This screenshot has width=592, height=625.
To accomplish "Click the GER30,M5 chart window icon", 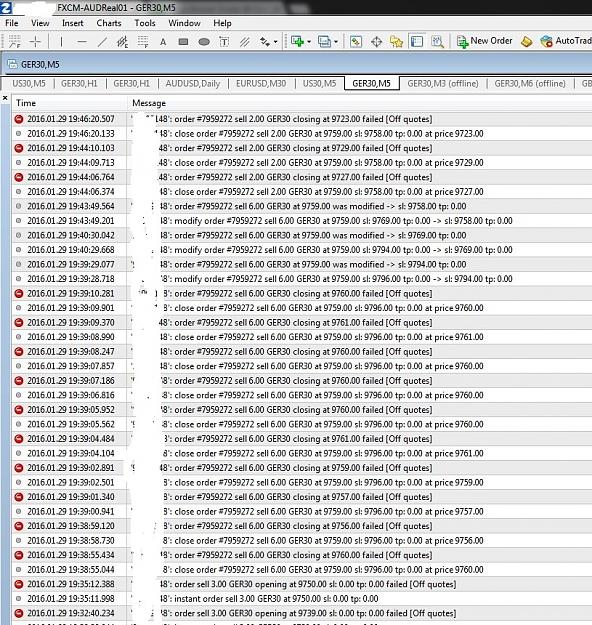I will [13, 64].
